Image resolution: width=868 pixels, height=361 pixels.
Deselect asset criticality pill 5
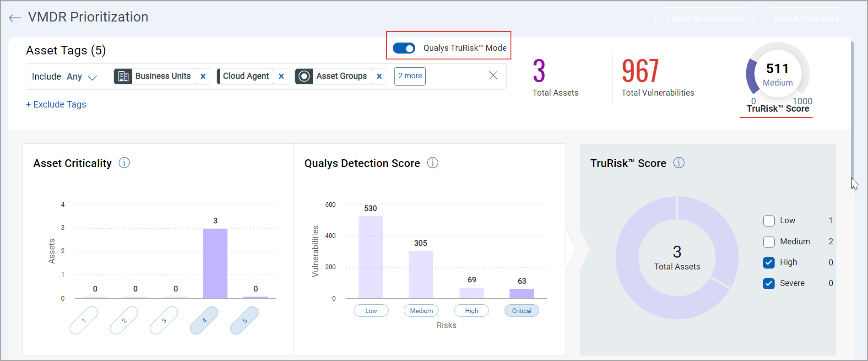point(244,320)
